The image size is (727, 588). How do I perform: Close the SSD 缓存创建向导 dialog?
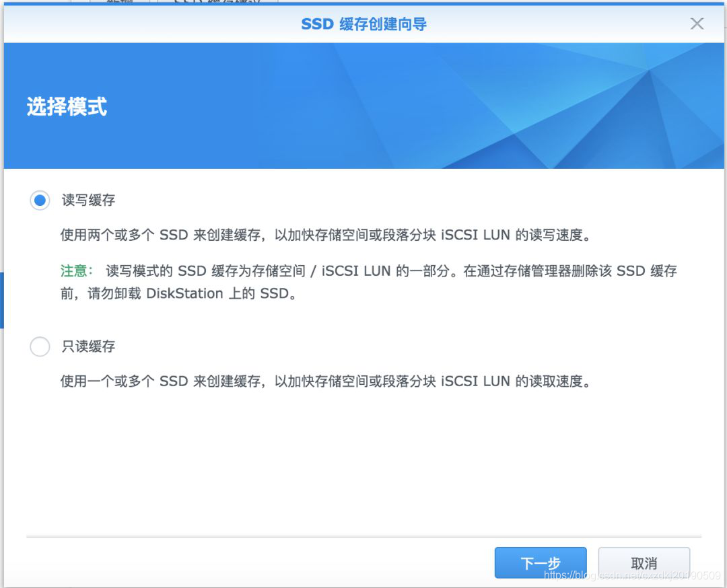697,24
